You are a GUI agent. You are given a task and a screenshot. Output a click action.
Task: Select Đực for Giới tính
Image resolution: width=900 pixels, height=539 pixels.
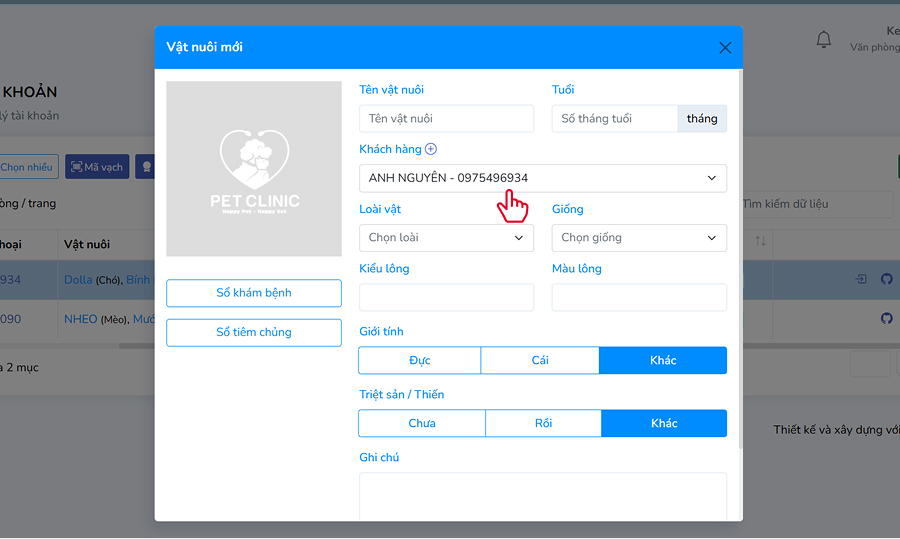coord(420,360)
